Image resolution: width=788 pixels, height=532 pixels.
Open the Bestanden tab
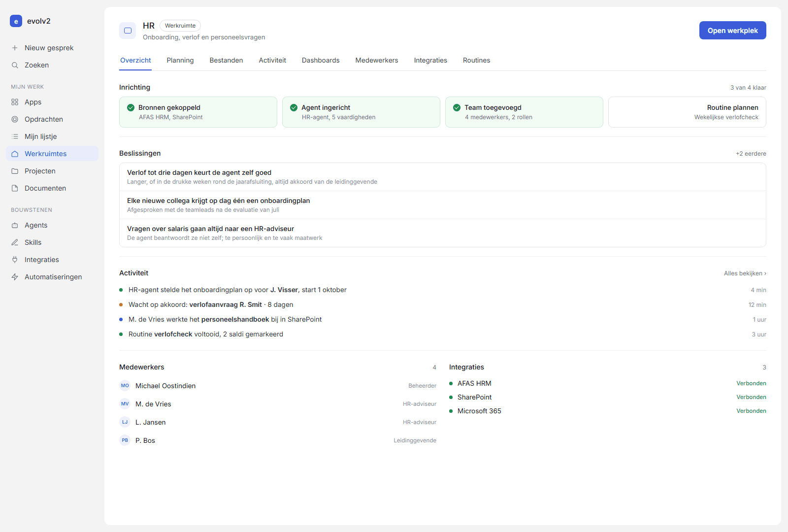click(x=227, y=60)
